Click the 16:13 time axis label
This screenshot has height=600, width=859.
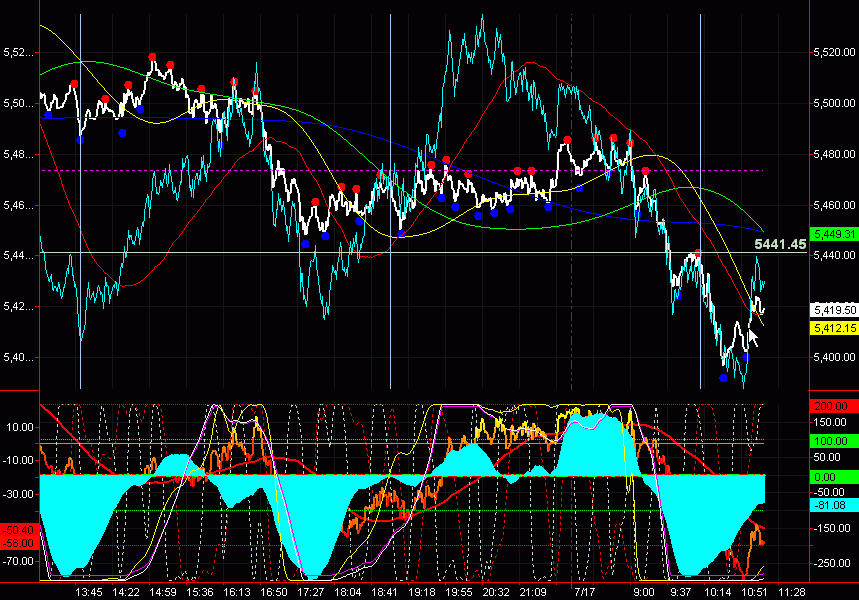point(237,592)
